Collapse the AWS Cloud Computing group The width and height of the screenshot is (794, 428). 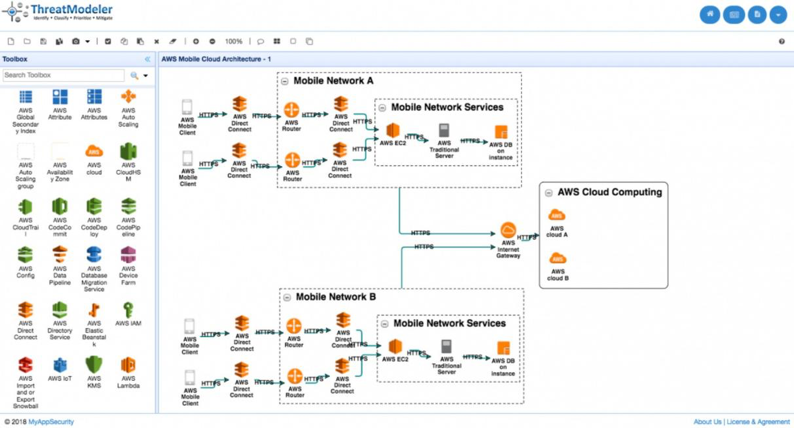point(548,193)
